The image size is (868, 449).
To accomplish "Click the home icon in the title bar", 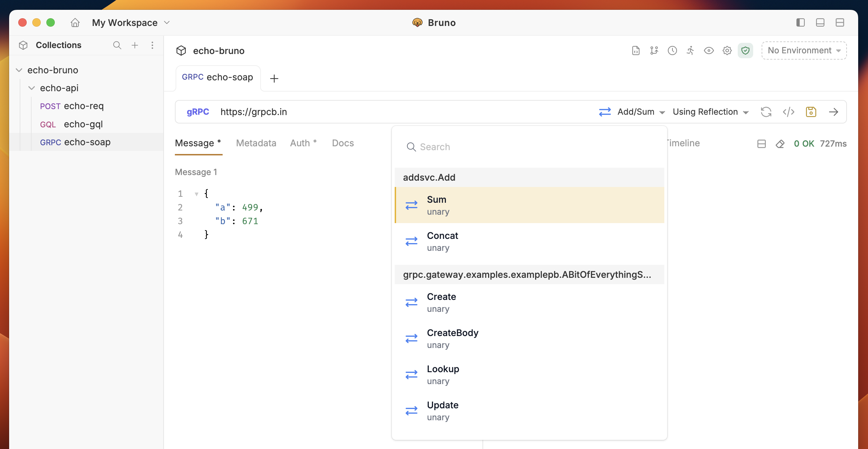I will (75, 23).
